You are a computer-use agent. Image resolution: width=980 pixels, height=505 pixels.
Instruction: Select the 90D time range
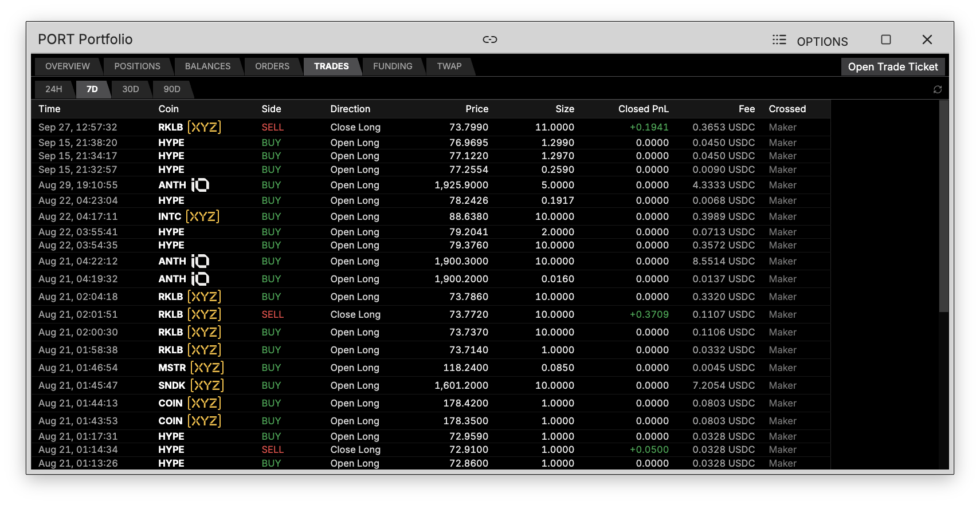172,89
